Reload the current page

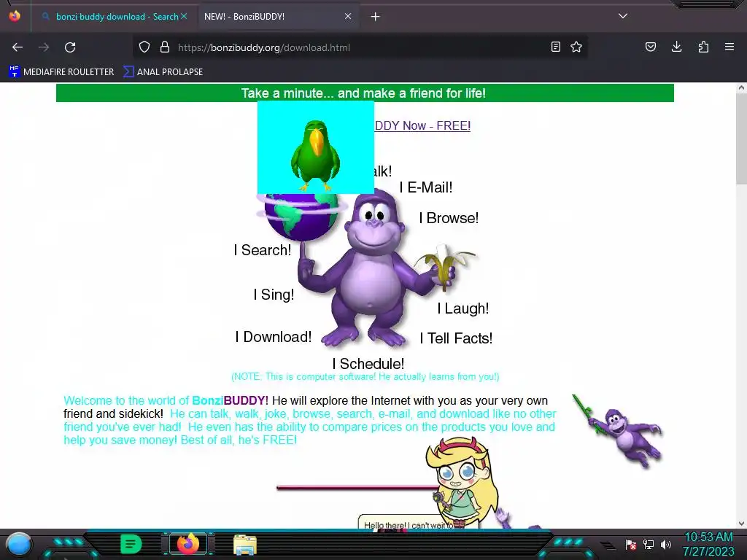point(70,47)
